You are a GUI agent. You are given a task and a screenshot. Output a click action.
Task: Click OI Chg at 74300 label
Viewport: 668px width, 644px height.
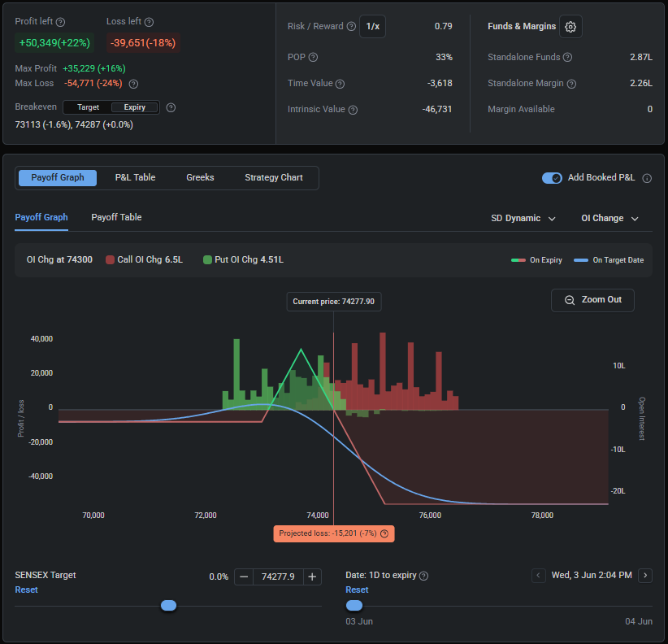click(59, 259)
